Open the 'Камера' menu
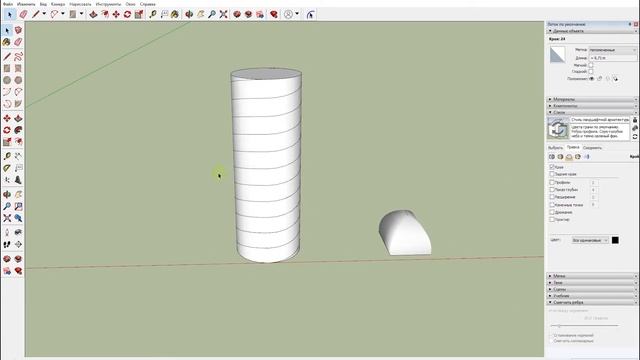 [58, 4]
